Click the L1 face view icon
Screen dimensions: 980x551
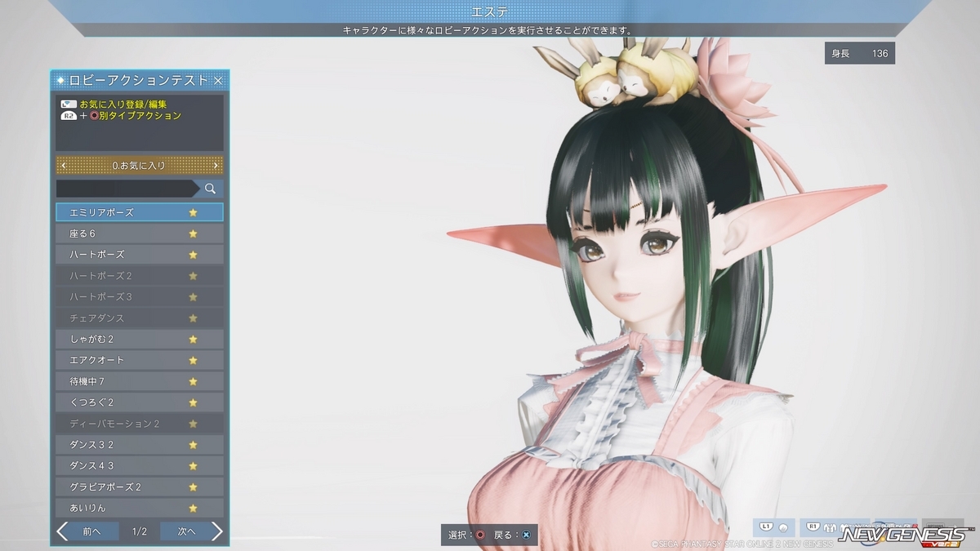pyautogui.click(x=774, y=527)
